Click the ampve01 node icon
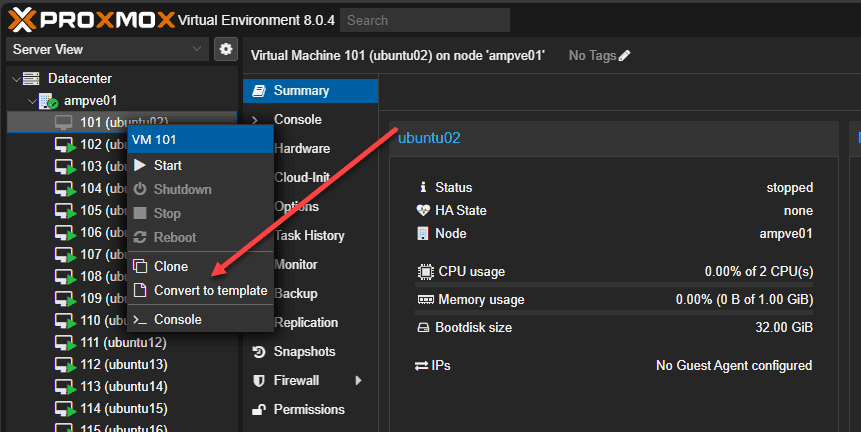The width and height of the screenshot is (861, 432). [x=48, y=100]
